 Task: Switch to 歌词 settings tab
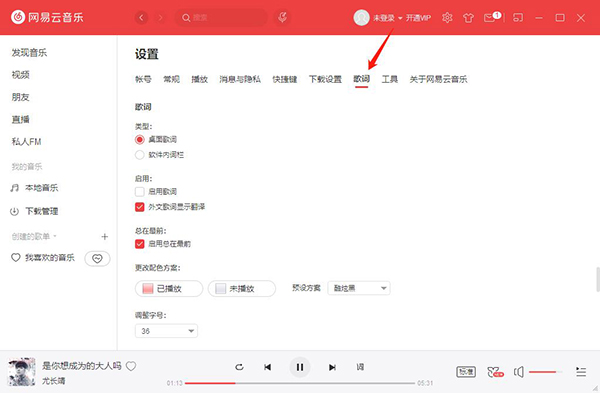click(x=361, y=79)
